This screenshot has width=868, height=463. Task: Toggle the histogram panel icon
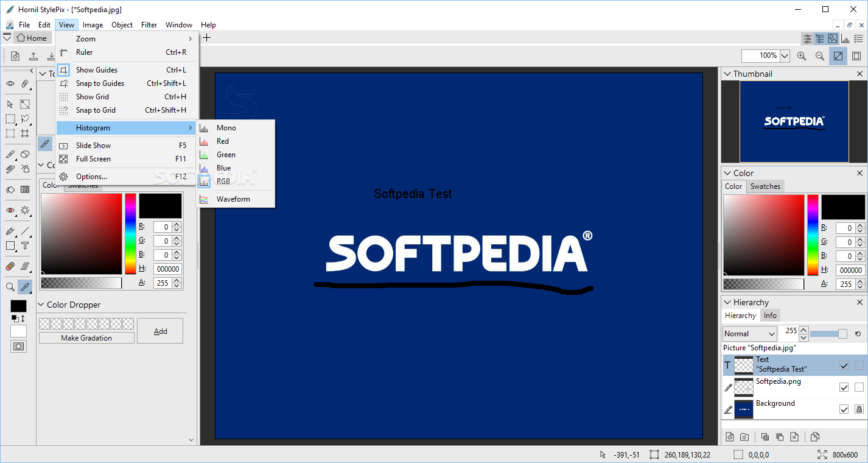click(845, 38)
